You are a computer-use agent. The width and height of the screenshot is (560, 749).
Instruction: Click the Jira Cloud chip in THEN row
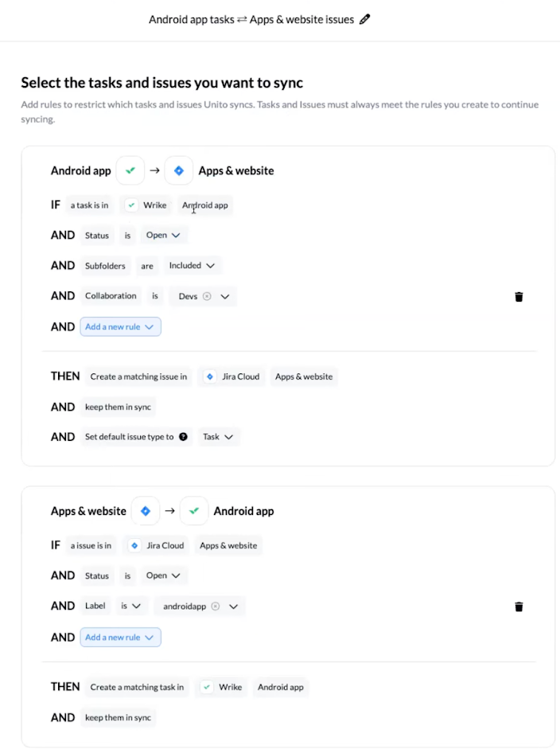[x=231, y=376]
